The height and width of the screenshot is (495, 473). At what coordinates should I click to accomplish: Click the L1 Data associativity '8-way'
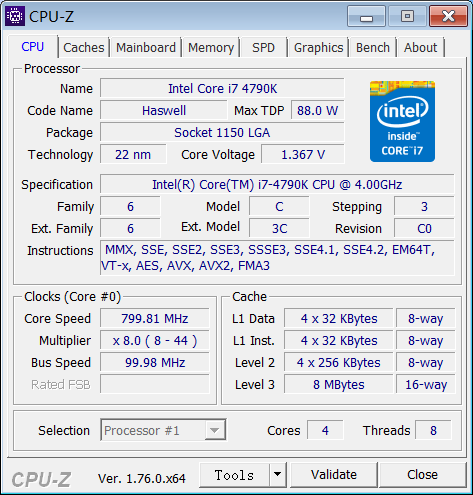pyautogui.click(x=425, y=319)
